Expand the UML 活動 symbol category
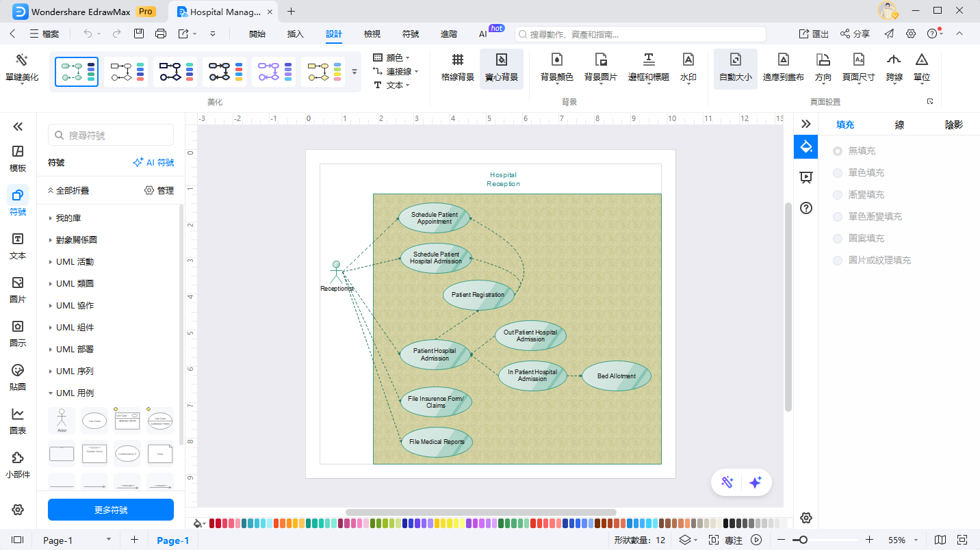Screen dimensions: 980x550 point(75,262)
